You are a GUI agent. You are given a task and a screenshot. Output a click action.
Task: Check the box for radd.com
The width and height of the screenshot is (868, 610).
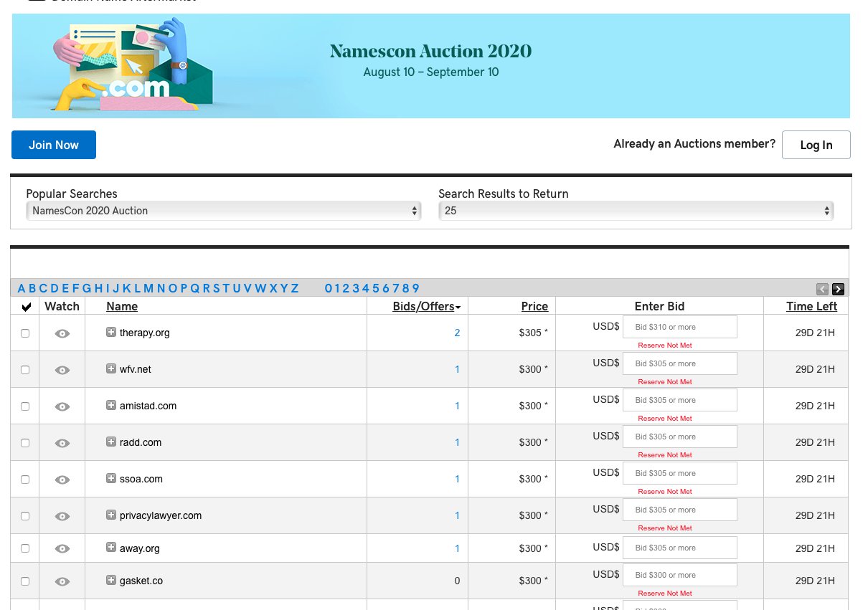[x=25, y=443]
